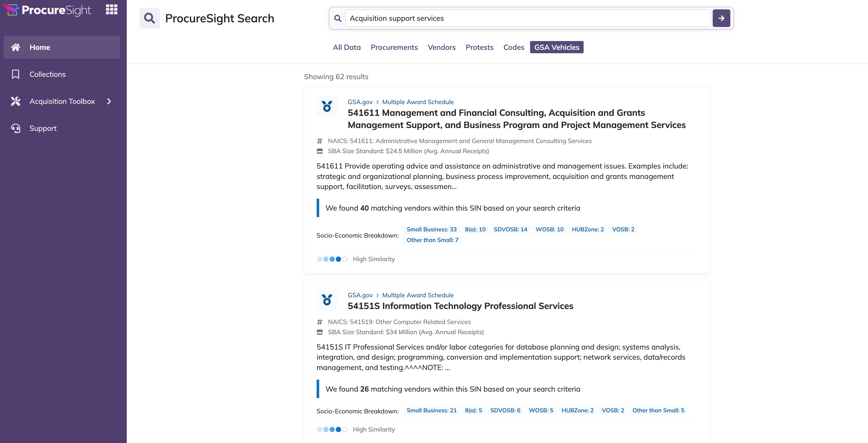This screenshot has height=443, width=868.
Task: Click the Collections bookmark icon
Action: [x=16, y=74]
